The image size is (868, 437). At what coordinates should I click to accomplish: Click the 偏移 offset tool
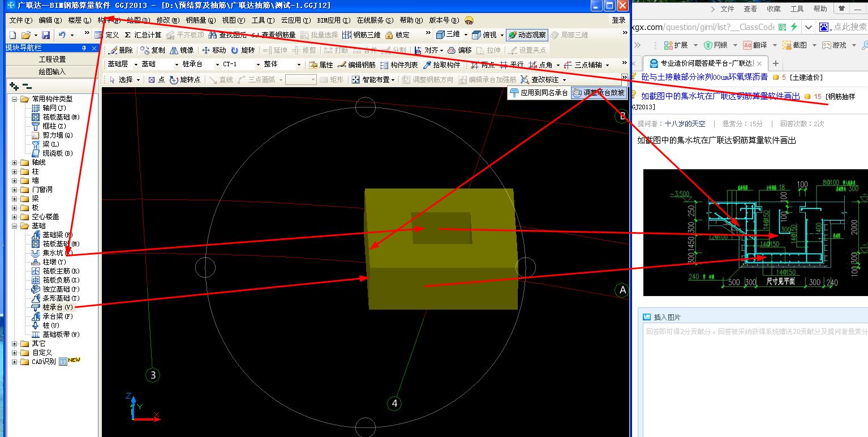tap(459, 50)
